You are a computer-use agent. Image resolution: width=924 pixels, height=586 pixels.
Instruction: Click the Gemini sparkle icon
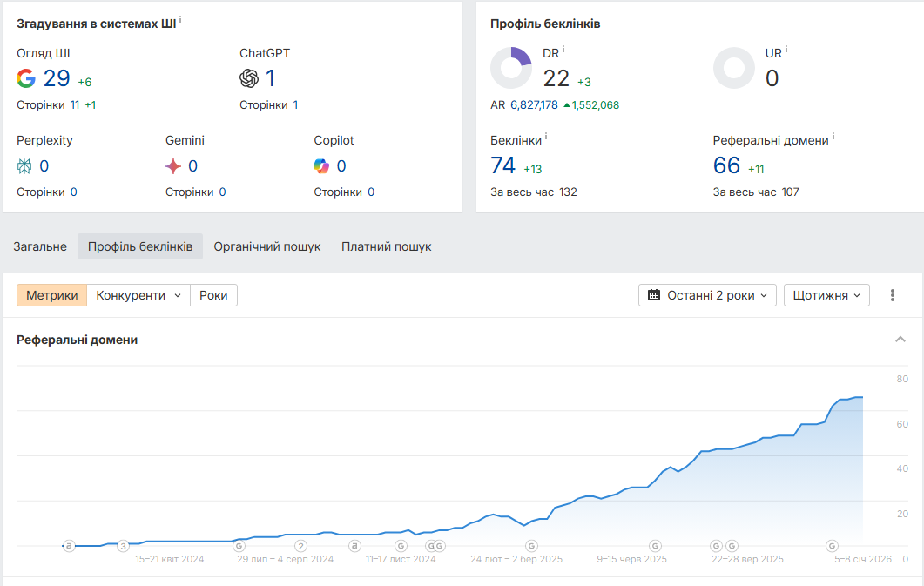point(173,165)
